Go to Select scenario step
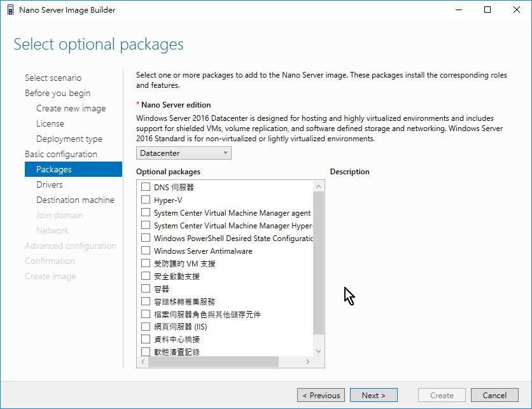The width and height of the screenshot is (532, 409). pyautogui.click(x=53, y=78)
